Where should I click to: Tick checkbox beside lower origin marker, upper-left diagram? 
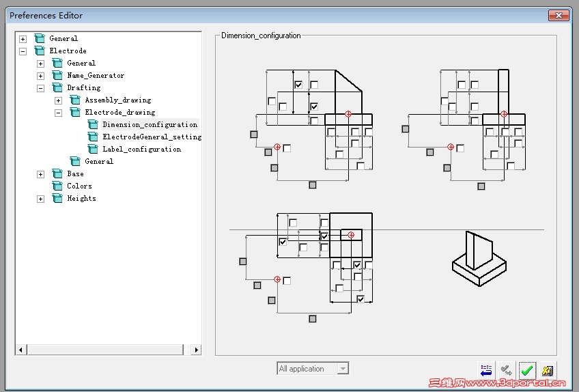[287, 148]
